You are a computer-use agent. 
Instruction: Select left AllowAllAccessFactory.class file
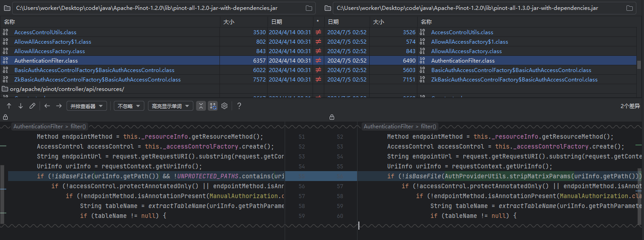[x=49, y=51]
